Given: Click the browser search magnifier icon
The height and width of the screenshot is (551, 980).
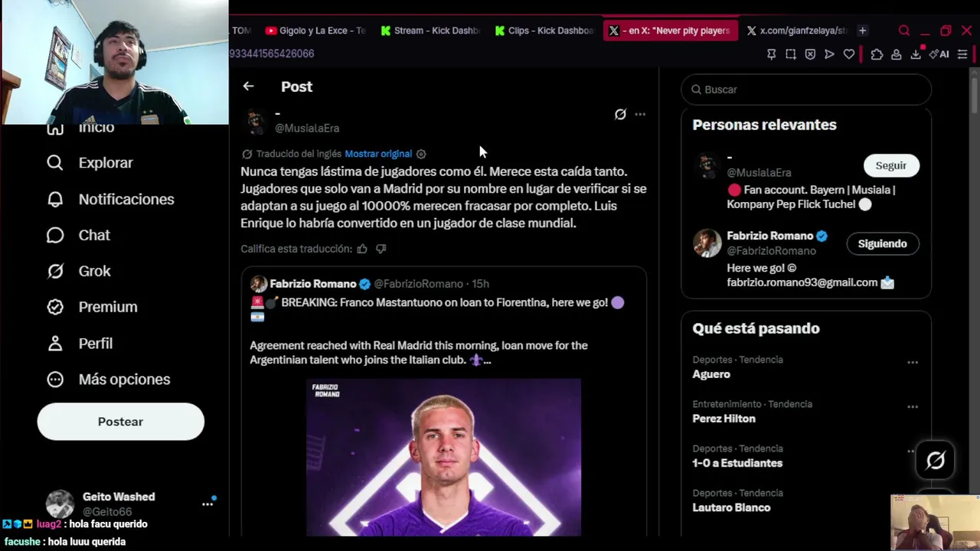Looking at the screenshot, I should coord(904,31).
